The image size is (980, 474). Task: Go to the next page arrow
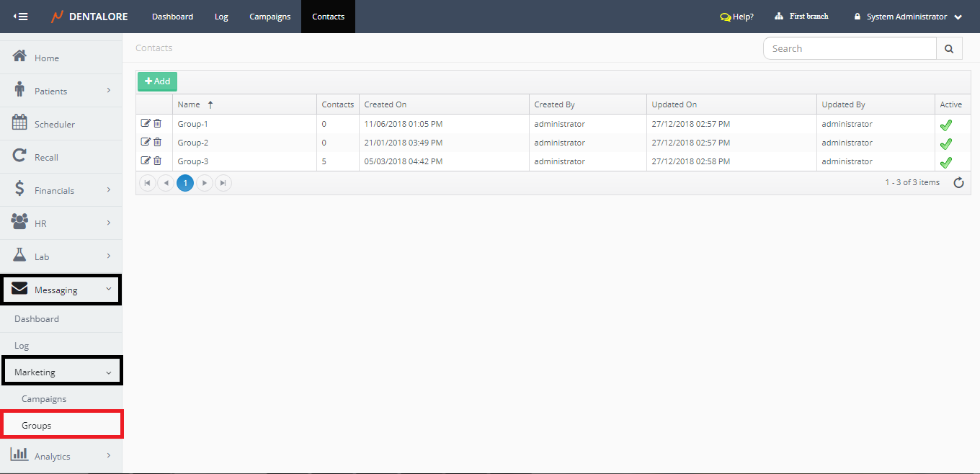(205, 183)
